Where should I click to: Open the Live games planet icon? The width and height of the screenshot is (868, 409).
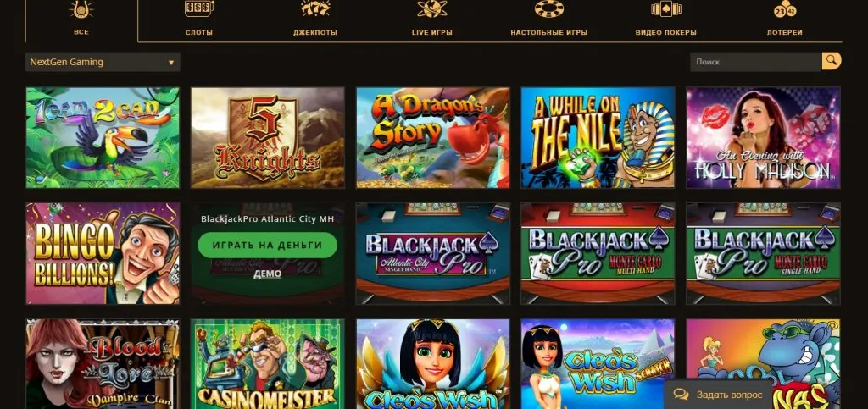pyautogui.click(x=431, y=8)
